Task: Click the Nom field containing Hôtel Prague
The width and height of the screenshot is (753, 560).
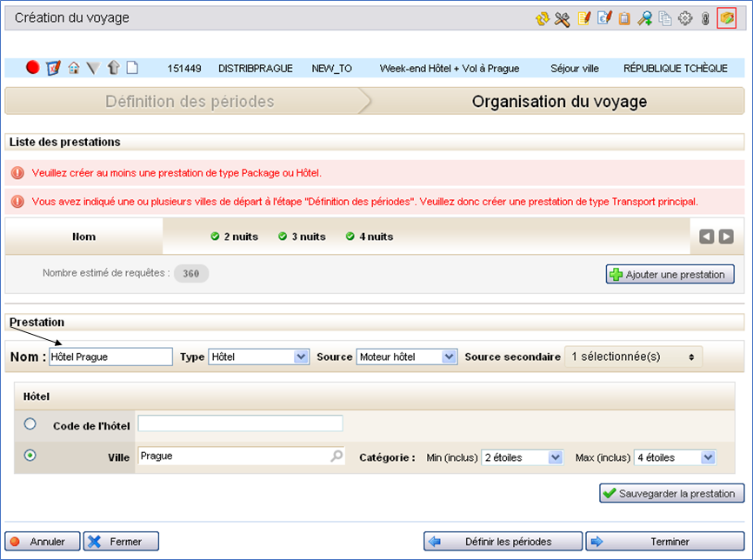Action: click(x=110, y=357)
